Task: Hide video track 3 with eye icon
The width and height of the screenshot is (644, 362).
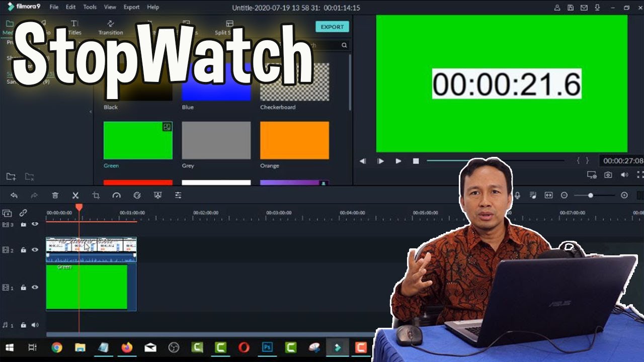Action: (x=35, y=224)
